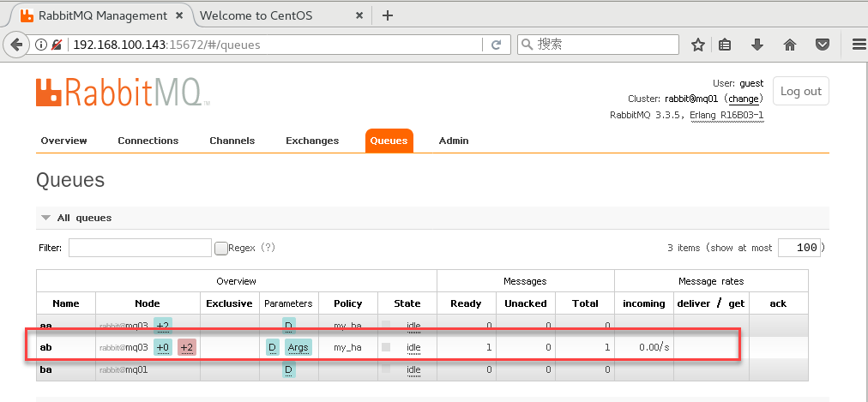Click the Args badge in ab row

coord(298,348)
